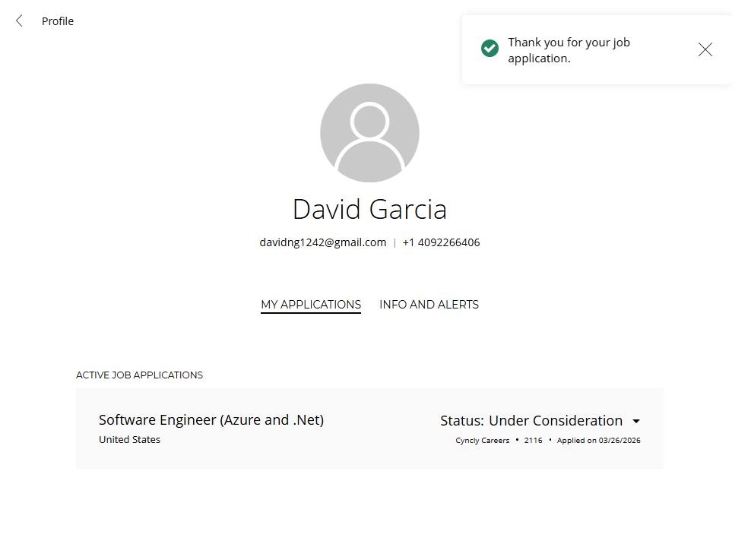Click the phone number +1 4092266406
The image size is (732, 560).
click(x=441, y=243)
